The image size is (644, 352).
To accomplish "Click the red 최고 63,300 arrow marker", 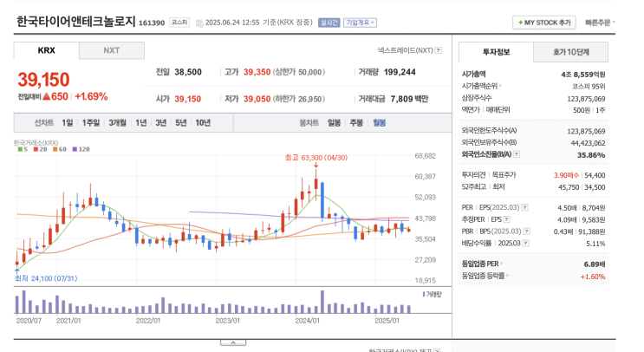I will point(315,165).
